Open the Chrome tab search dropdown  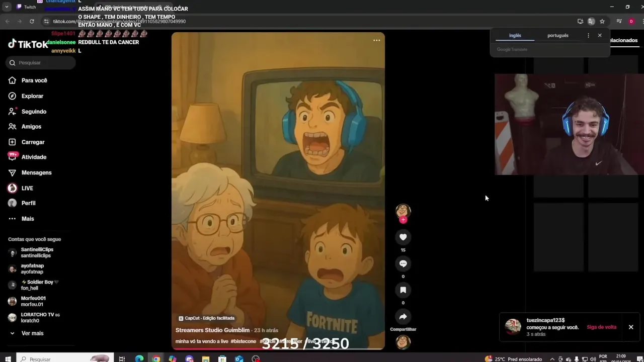tap(7, 7)
